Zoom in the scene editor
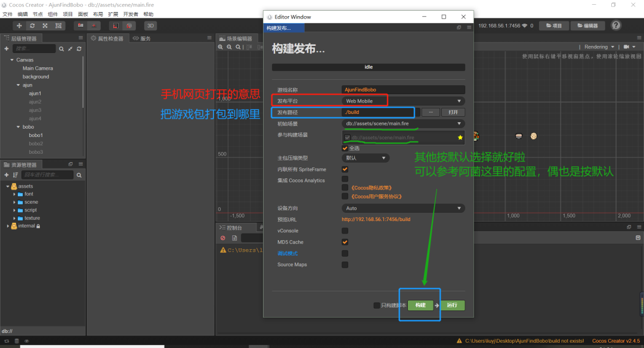 221,47
